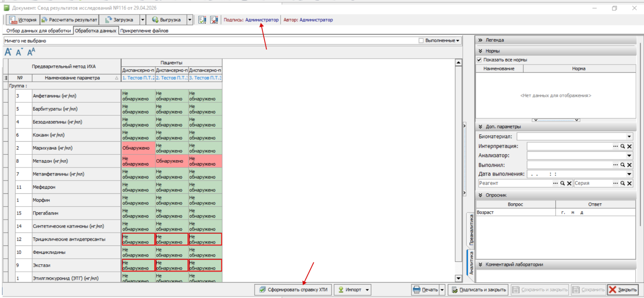Search Серия with magnifier icon
Screen dimensions: 644x298
[x=623, y=183]
